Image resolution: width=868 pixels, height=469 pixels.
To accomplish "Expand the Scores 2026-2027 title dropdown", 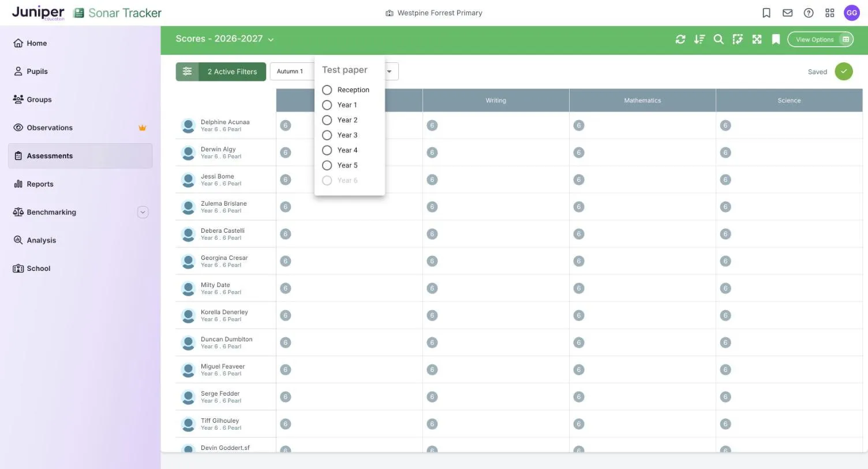I will click(x=271, y=39).
